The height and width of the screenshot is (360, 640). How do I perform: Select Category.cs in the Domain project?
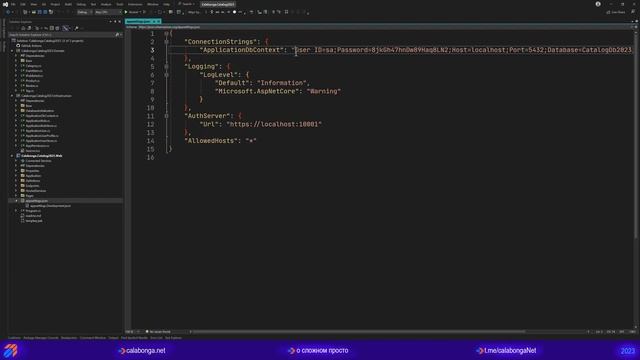(33, 66)
